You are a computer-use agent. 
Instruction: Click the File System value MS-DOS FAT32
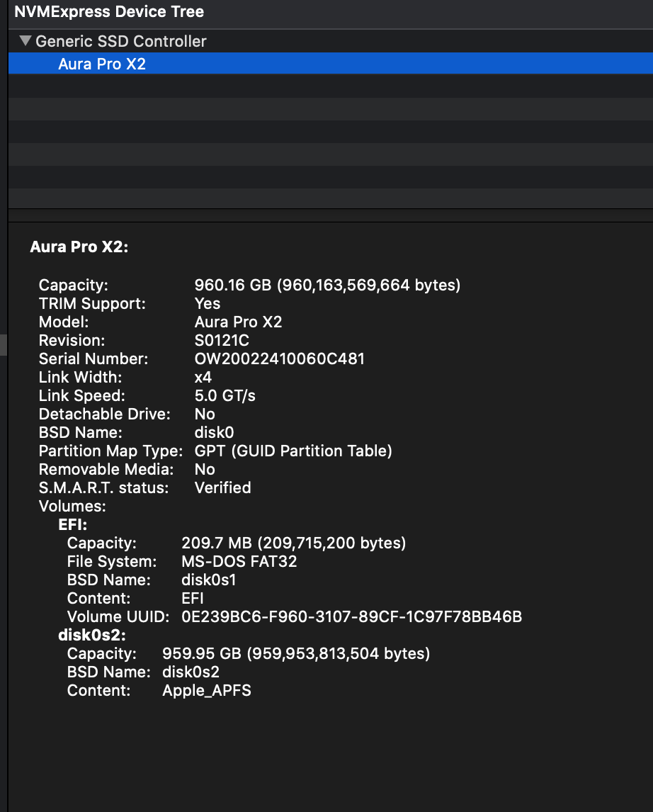239,561
